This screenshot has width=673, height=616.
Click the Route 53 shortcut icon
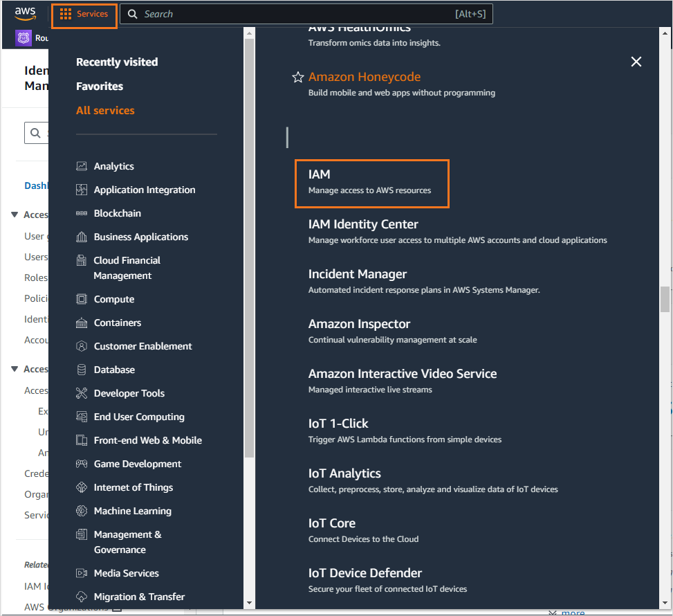(x=24, y=38)
